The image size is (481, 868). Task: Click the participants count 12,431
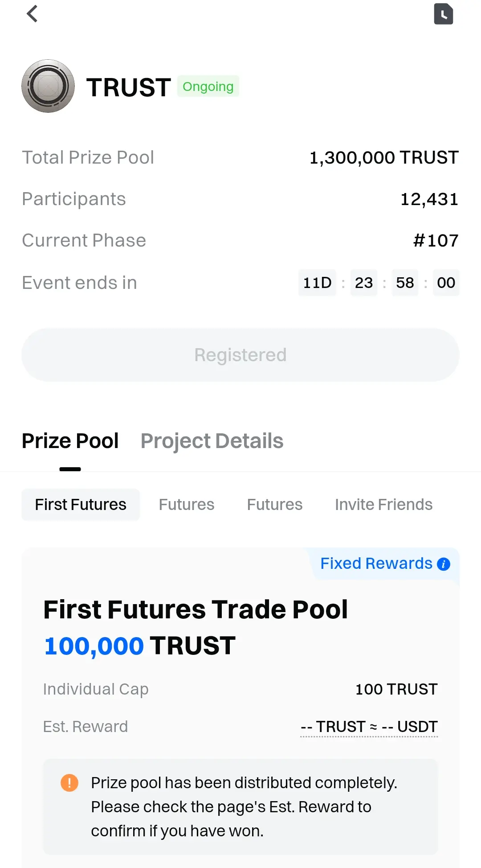pos(429,199)
